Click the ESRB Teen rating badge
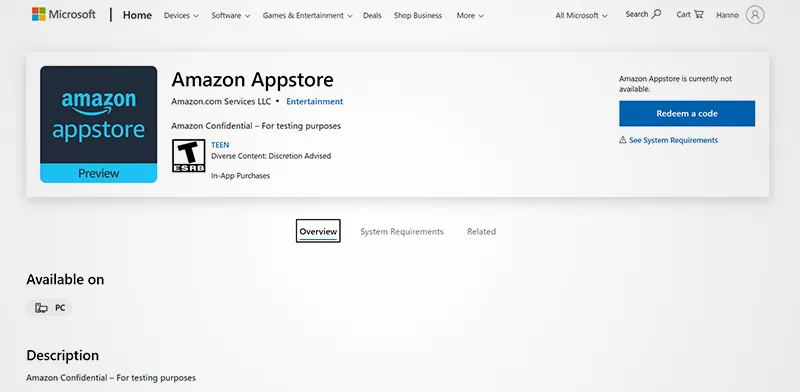800x392 pixels. click(188, 156)
